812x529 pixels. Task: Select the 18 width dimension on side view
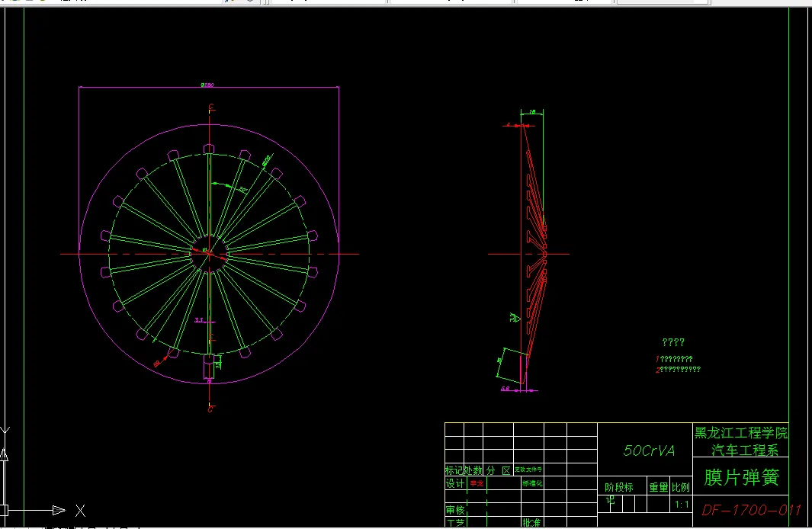(x=532, y=112)
